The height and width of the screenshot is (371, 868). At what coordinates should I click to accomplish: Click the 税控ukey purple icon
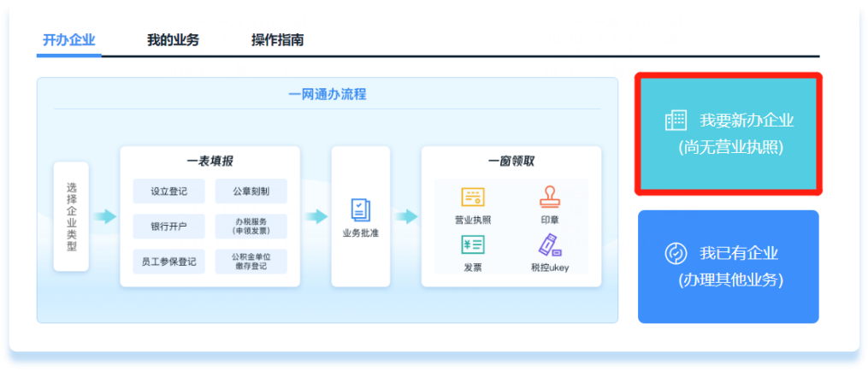click(549, 245)
